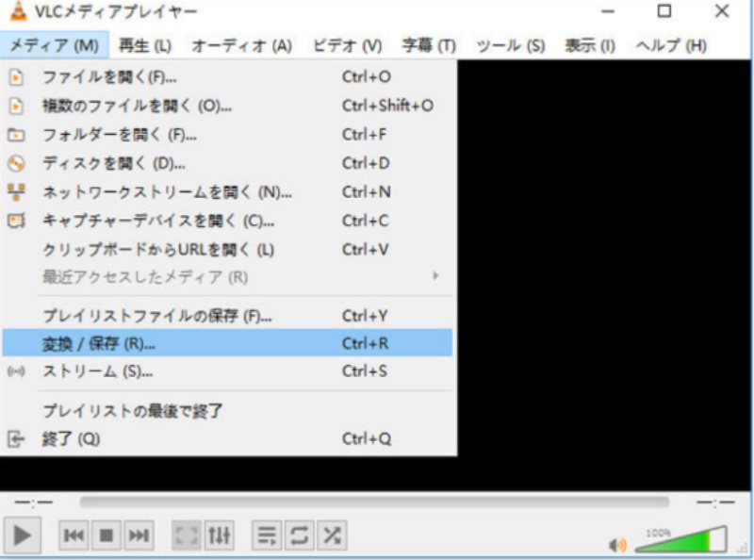Image resolution: width=754 pixels, height=560 pixels.
Task: Skip to next track button
Action: (139, 535)
